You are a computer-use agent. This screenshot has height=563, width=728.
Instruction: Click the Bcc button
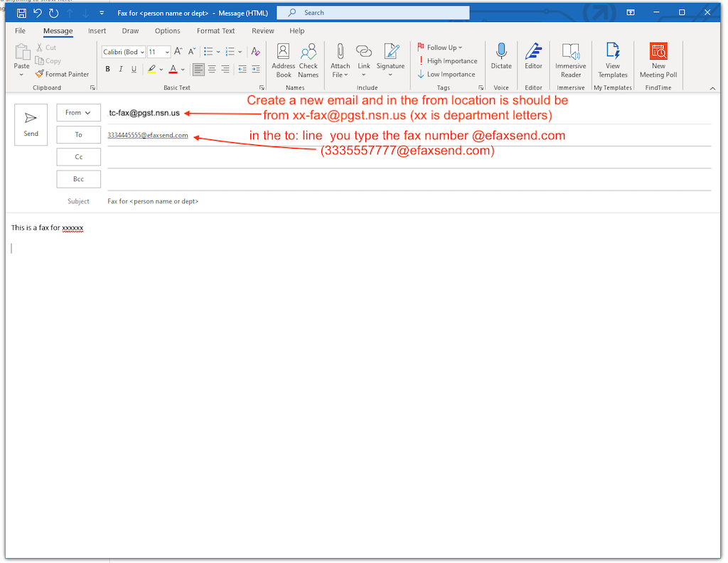pos(78,179)
